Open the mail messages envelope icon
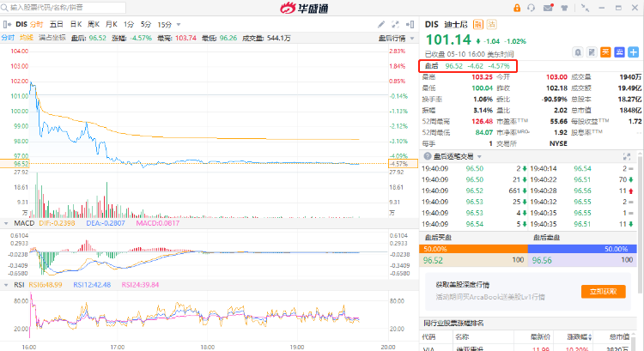 (548, 8)
